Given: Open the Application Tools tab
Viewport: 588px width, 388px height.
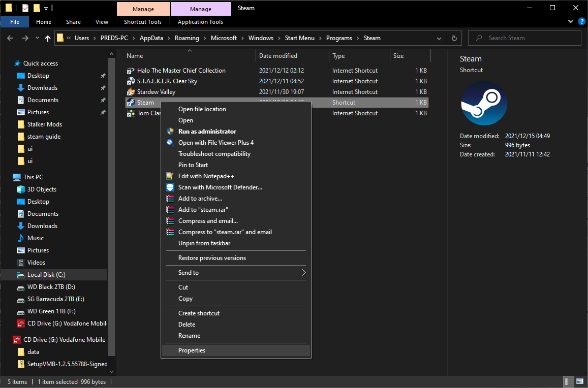Looking at the screenshot, I should [x=201, y=22].
